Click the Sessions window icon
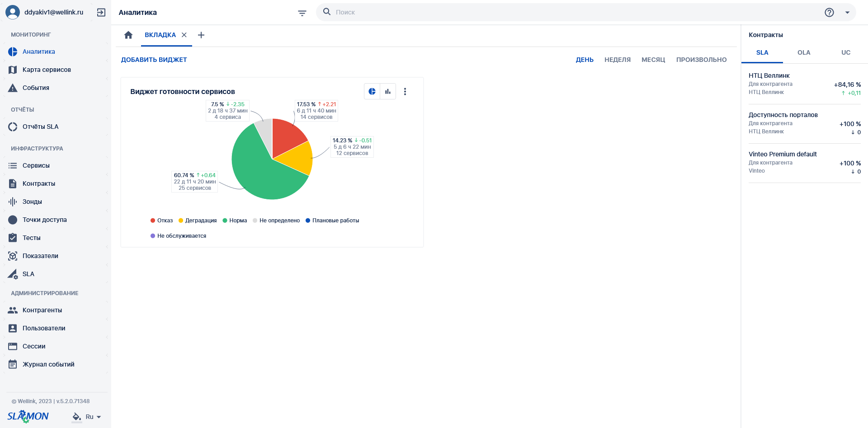The width and height of the screenshot is (868, 428). point(13,346)
